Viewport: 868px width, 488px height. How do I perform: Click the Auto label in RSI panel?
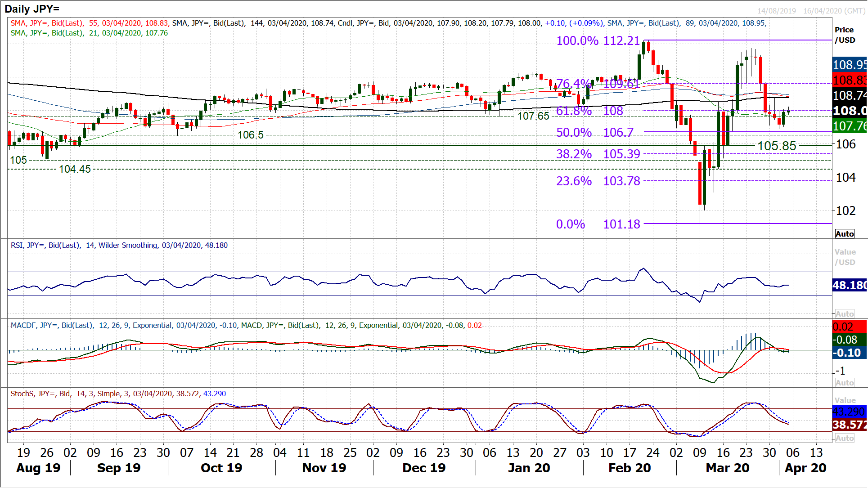tap(845, 314)
